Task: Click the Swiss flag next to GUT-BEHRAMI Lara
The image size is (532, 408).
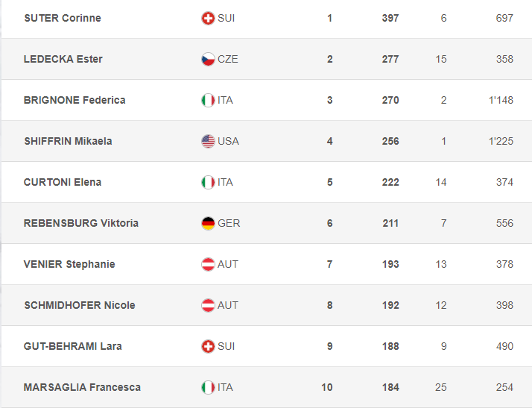Action: point(208,346)
